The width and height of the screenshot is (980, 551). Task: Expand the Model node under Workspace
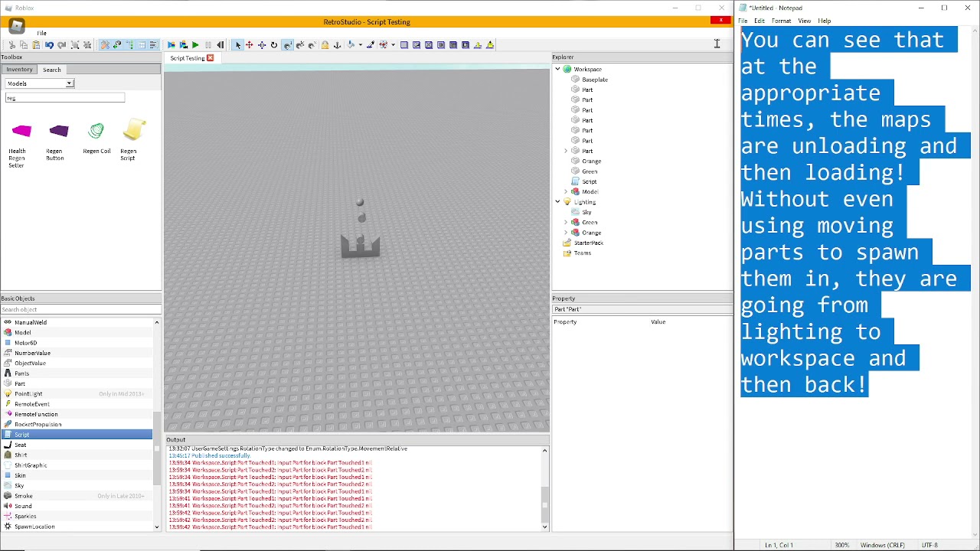(x=566, y=192)
